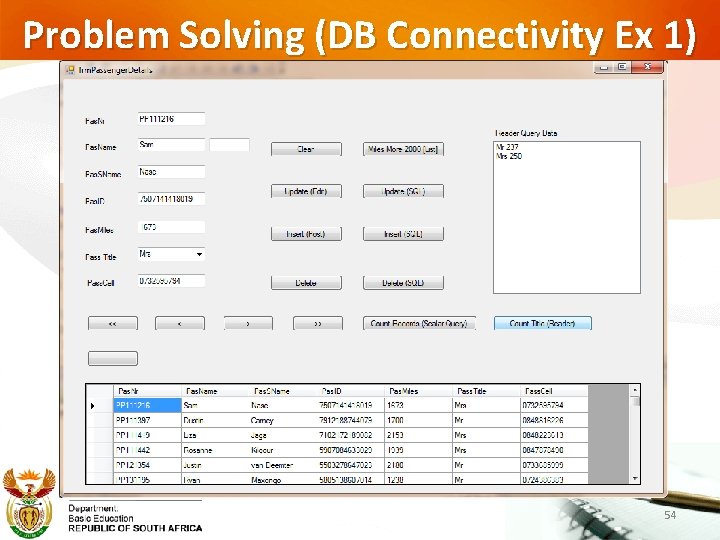Click the Insert (SQL) button

tap(403, 234)
